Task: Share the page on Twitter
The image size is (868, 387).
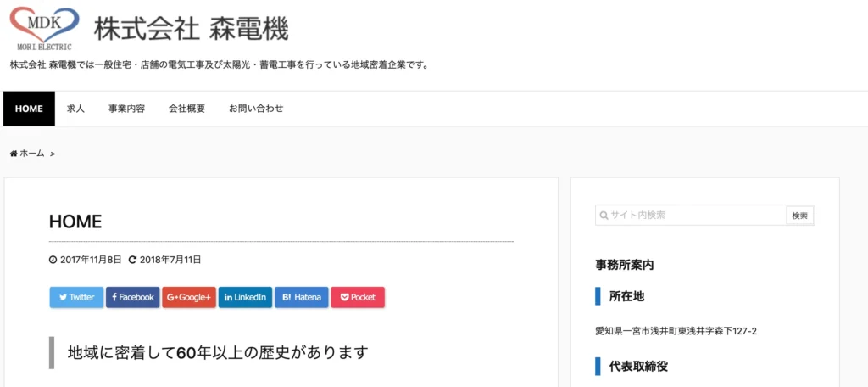Action: [x=76, y=297]
